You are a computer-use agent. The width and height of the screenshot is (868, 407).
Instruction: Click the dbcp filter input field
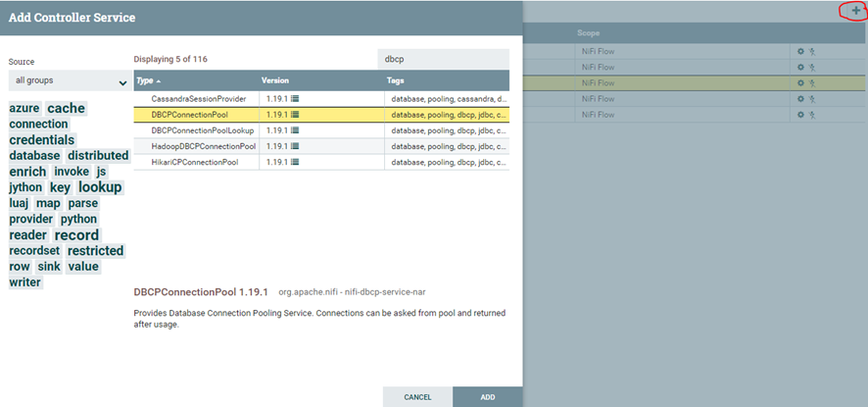pyautogui.click(x=444, y=59)
